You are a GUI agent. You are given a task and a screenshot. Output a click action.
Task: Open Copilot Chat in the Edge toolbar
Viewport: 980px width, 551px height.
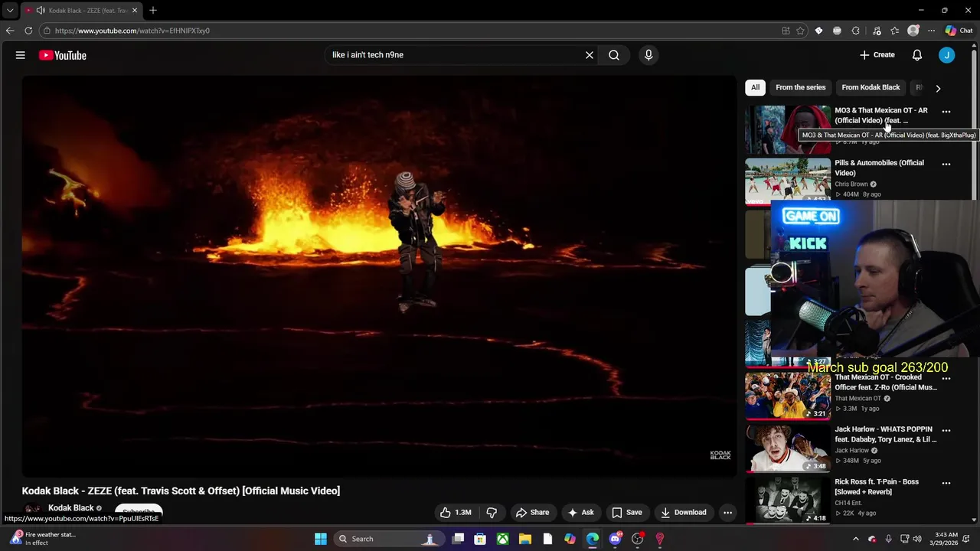tap(959, 31)
